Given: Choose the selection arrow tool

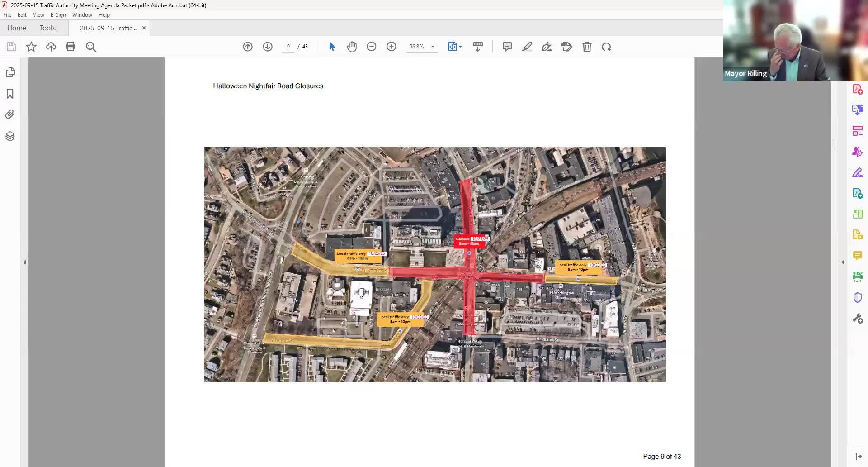Looking at the screenshot, I should [x=332, y=47].
